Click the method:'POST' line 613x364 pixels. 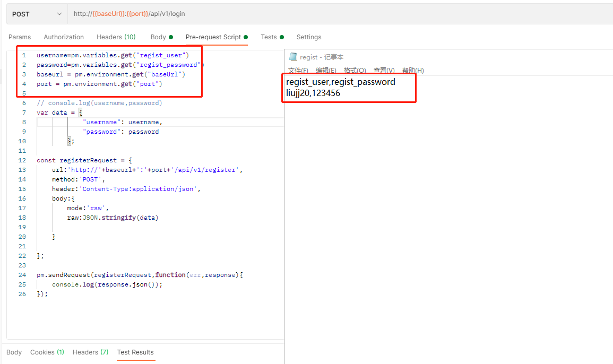(x=79, y=179)
